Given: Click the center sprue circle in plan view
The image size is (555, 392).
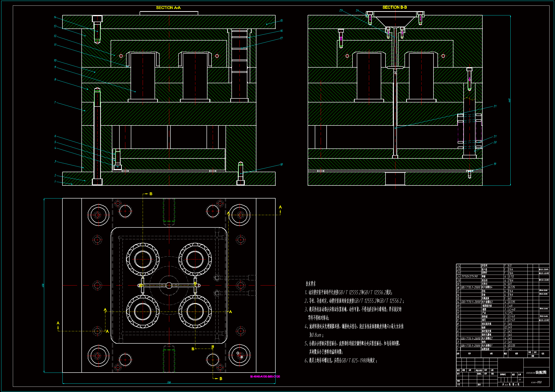Looking at the screenshot, I should [169, 286].
